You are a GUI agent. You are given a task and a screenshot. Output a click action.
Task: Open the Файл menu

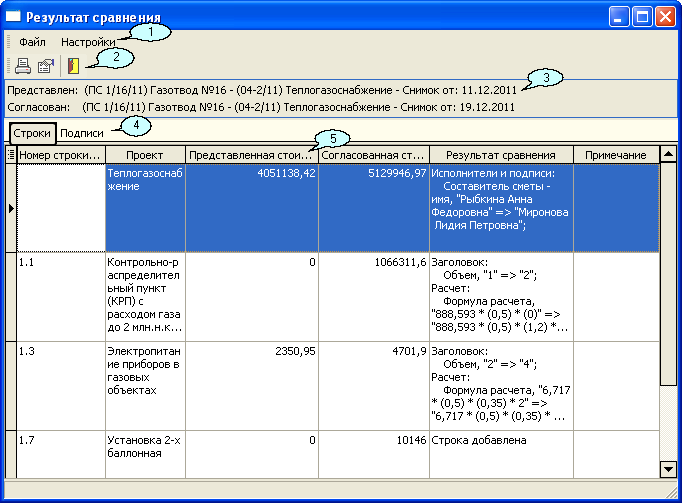click(32, 43)
